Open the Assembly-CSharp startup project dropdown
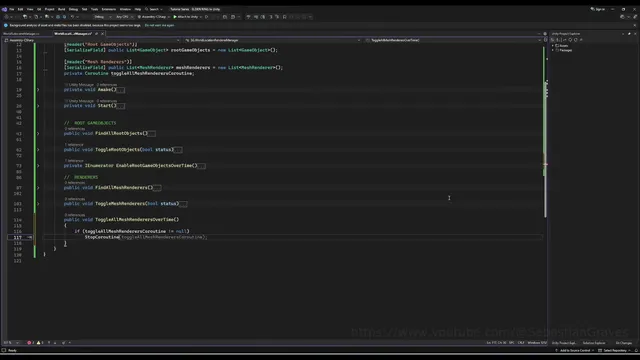Image resolution: width=640 pixels, height=360 pixels. coord(153,17)
